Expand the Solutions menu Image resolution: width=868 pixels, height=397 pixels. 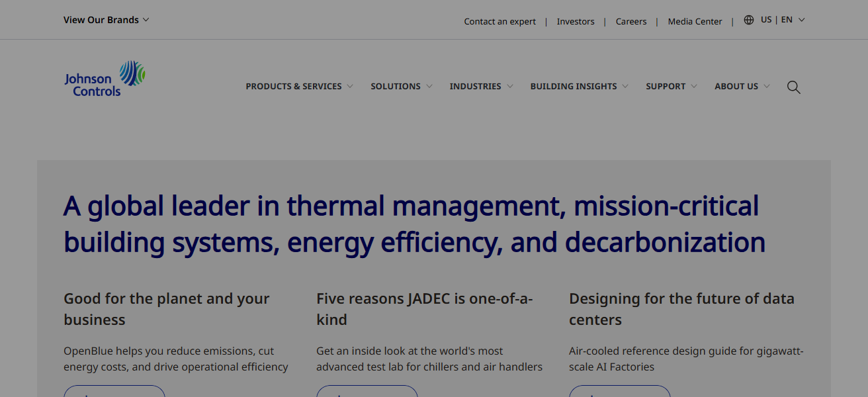coord(401,87)
